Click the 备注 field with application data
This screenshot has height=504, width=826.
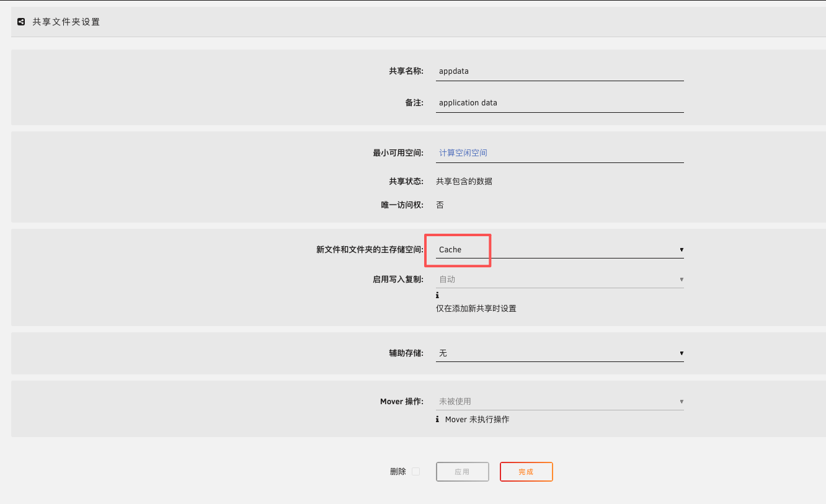tap(559, 103)
